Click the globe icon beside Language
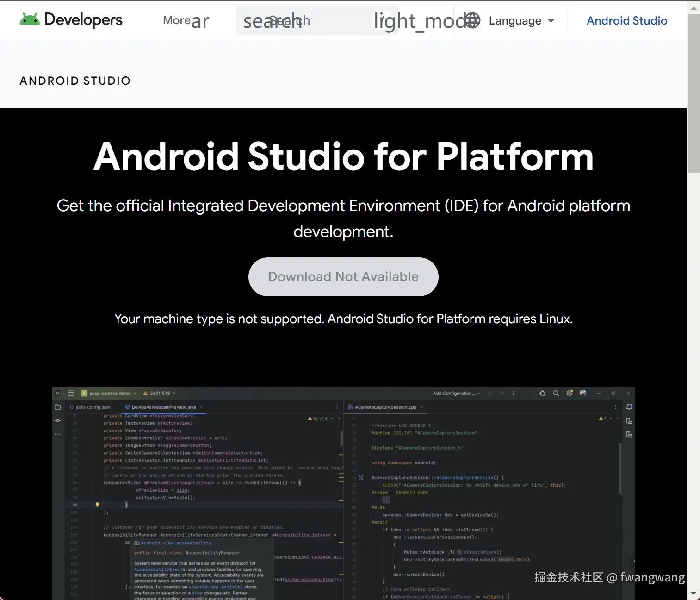This screenshot has height=600, width=700. click(472, 20)
